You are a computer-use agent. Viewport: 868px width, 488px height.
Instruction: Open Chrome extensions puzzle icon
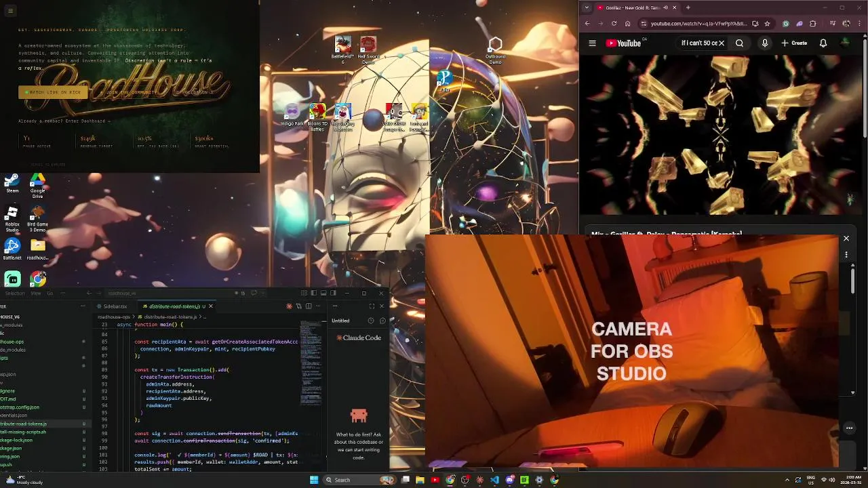813,24
